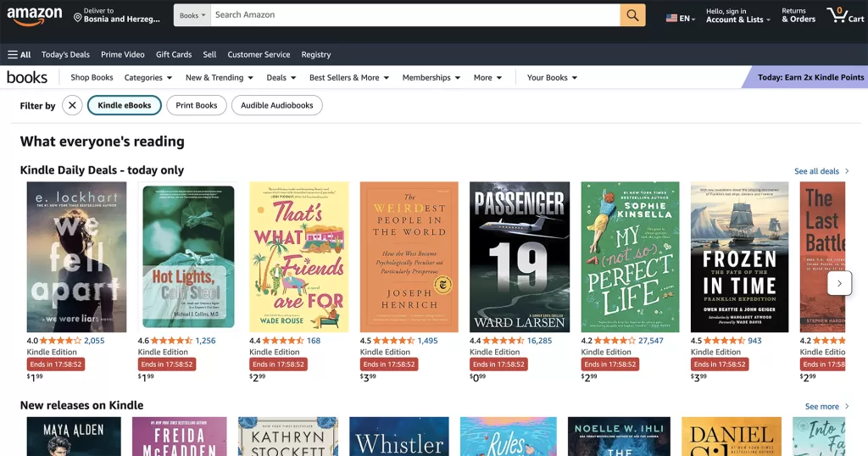Click $0.99 price under Passenger 19

478,377
